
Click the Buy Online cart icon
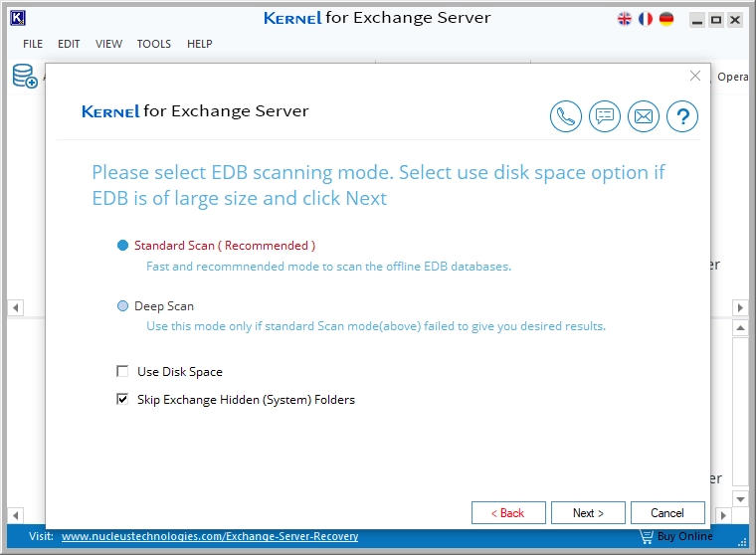tap(646, 536)
